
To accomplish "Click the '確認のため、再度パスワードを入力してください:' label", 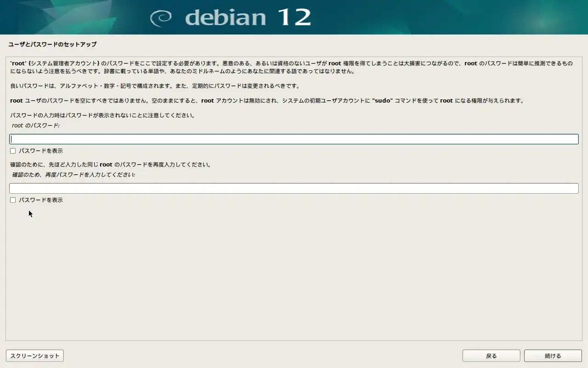I will pos(73,175).
